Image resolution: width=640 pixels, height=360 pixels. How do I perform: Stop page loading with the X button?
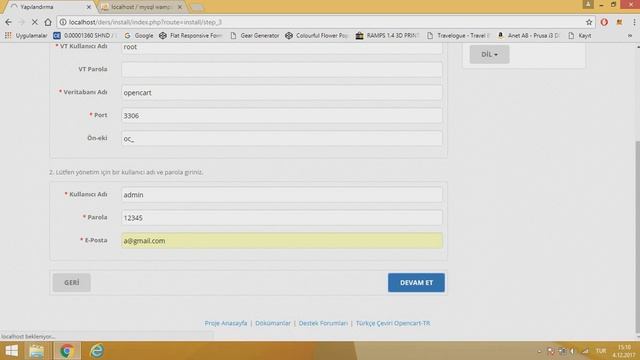[x=35, y=22]
